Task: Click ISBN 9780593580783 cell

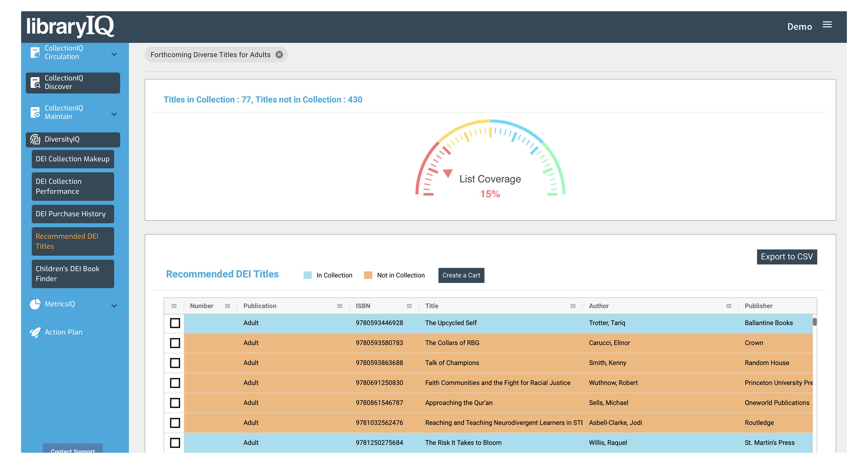Action: pos(379,343)
